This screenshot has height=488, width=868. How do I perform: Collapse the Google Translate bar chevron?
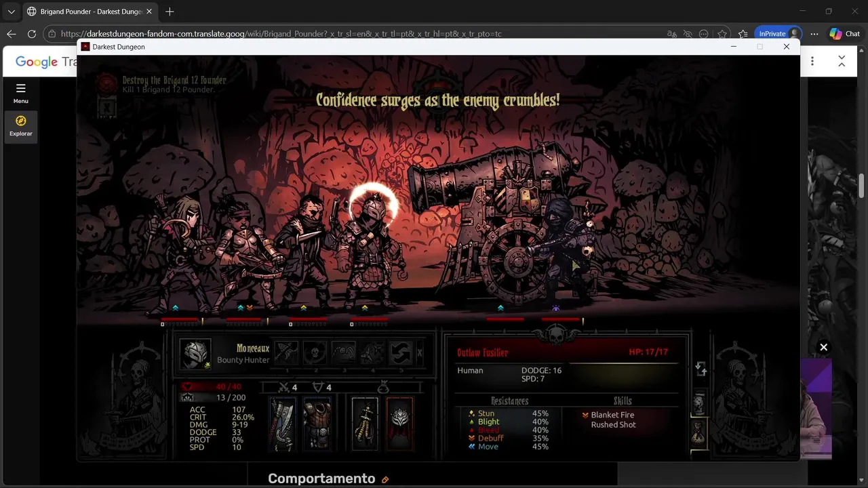(x=842, y=61)
